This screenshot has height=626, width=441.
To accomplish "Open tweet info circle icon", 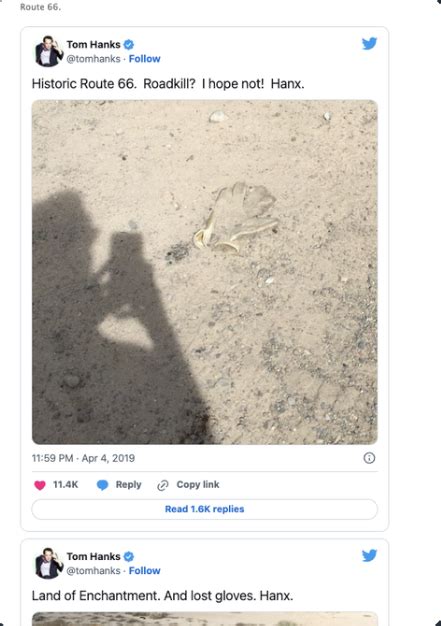I will 369,458.
